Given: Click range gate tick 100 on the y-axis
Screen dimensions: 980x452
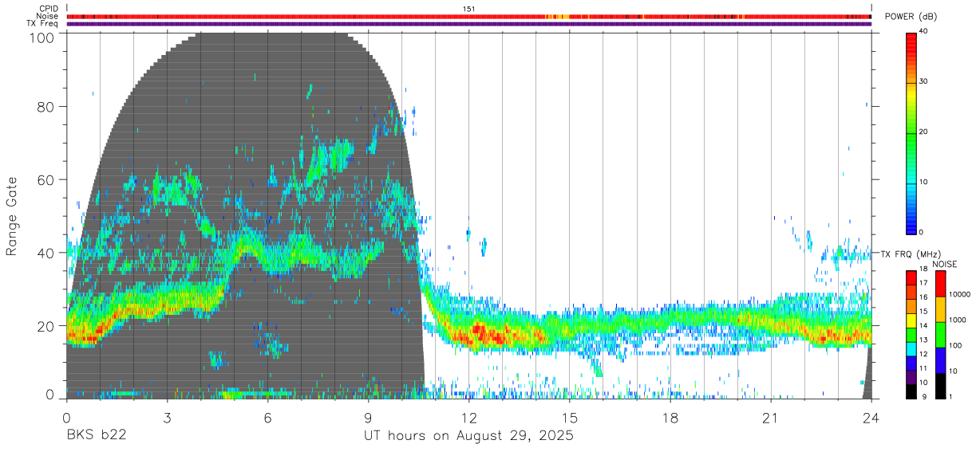Looking at the screenshot, I should tap(41, 37).
